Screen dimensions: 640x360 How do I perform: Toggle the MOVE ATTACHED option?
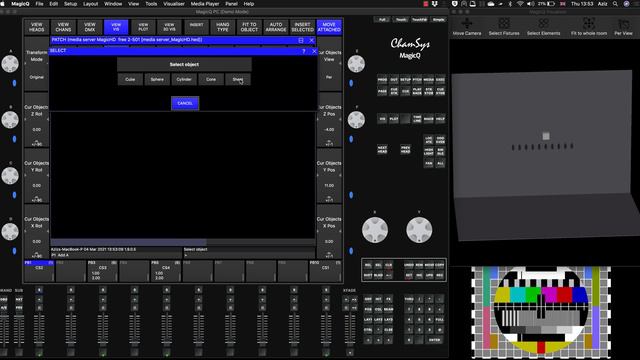(x=329, y=27)
